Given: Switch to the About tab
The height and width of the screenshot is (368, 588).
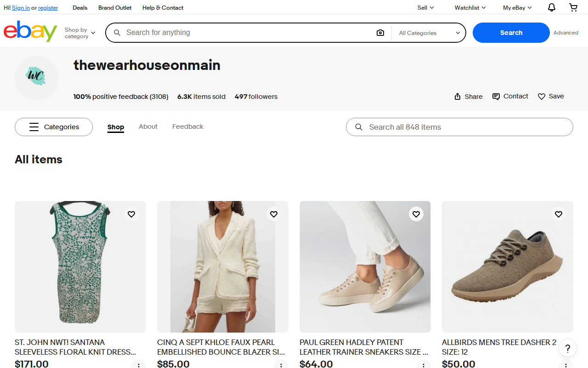Looking at the screenshot, I should [x=148, y=126].
